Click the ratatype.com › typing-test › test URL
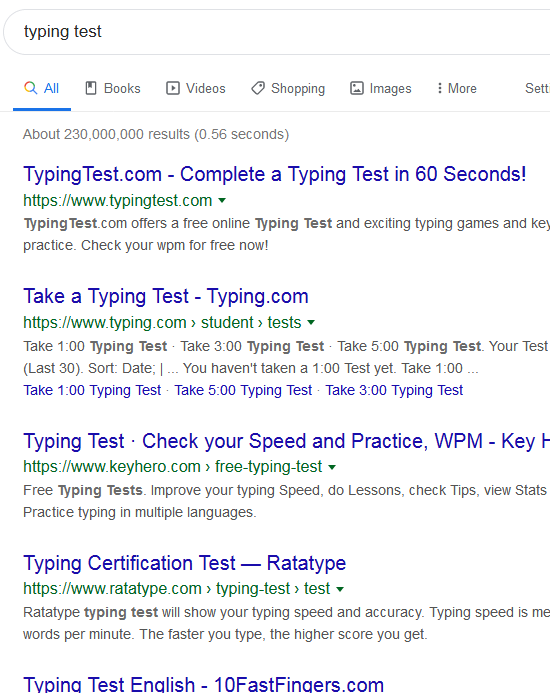This screenshot has width=550, height=693. (x=176, y=589)
